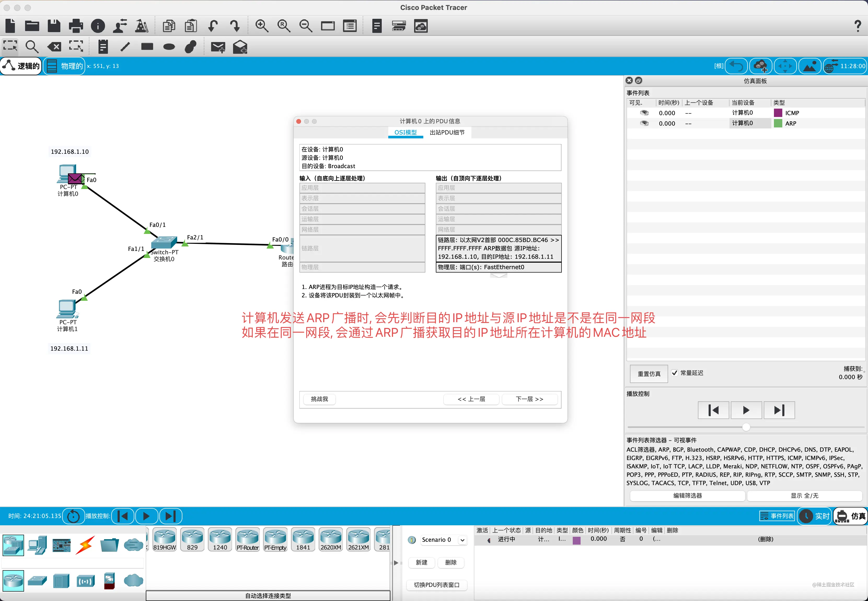Zoom in on the workspace

(262, 26)
